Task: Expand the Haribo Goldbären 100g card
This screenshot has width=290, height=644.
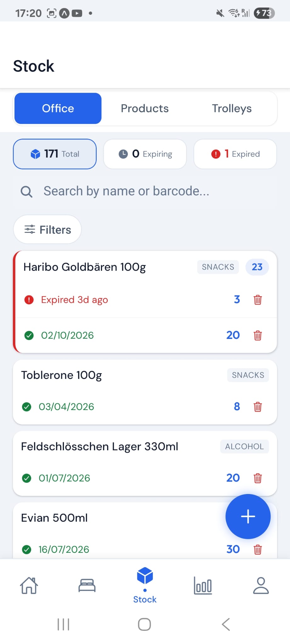Action: (x=85, y=267)
